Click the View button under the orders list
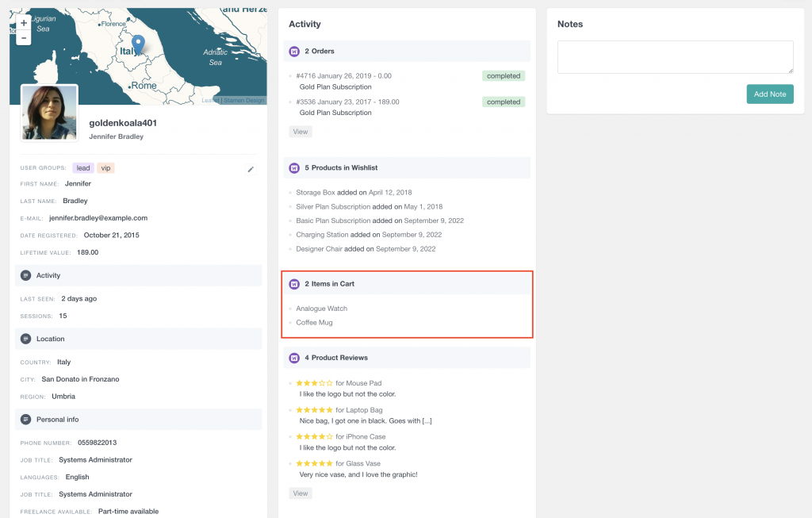The height and width of the screenshot is (518, 812). 300,131
